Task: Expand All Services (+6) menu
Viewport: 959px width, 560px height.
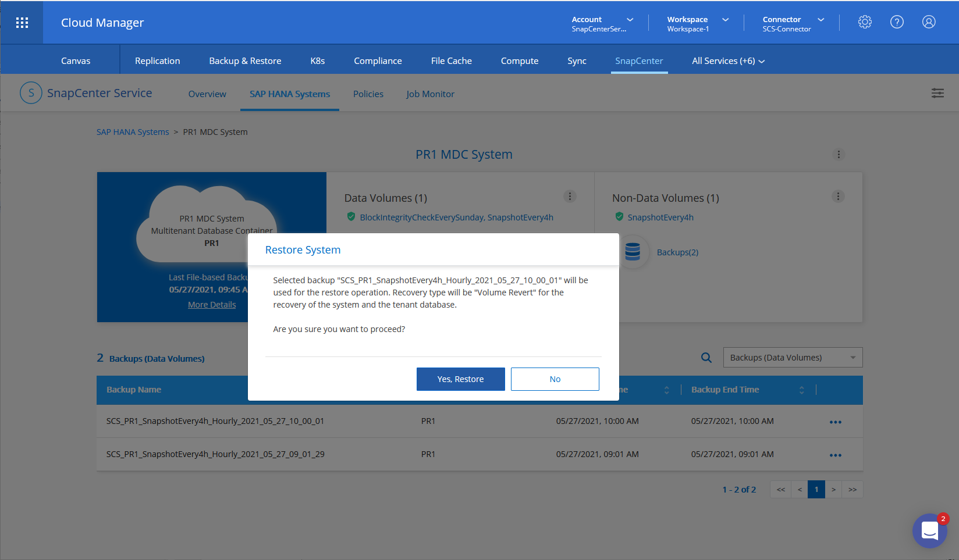Action: 728,61
